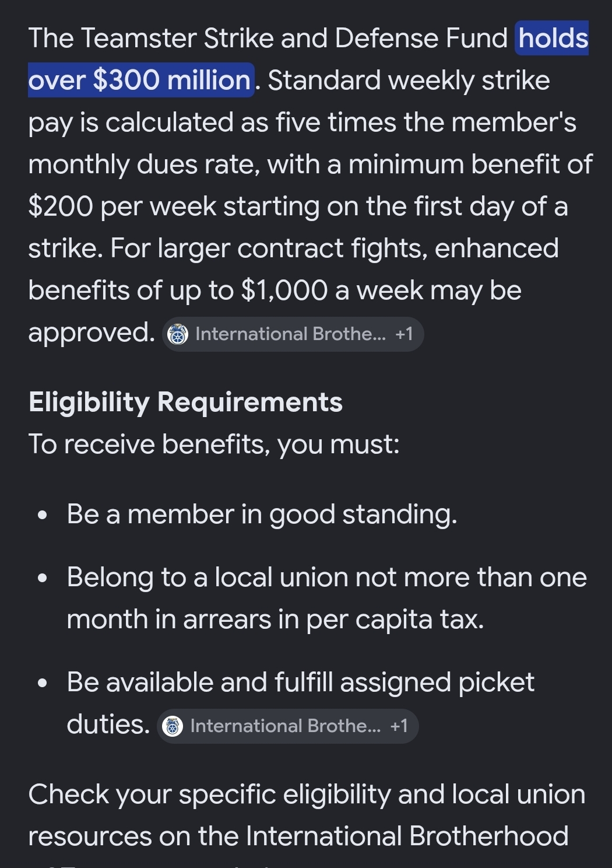612x868 pixels.
Task: Open "International Brothe..." source after "duties."
Action: (285, 726)
